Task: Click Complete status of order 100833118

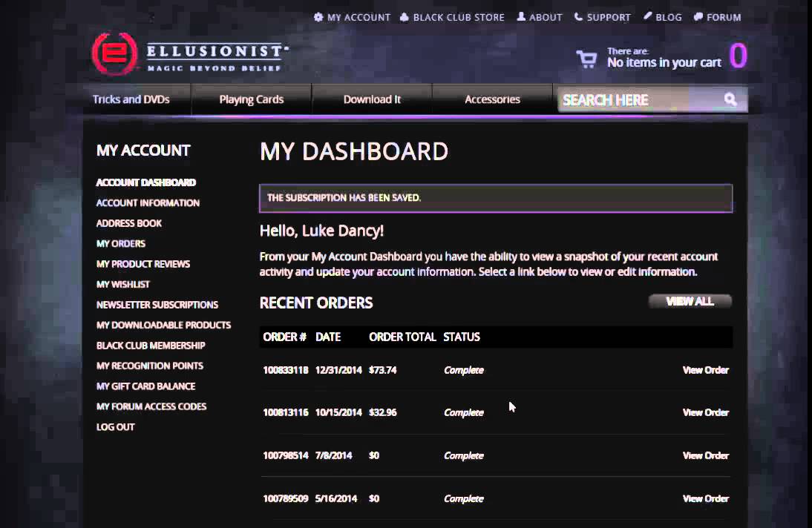Action: (x=463, y=370)
